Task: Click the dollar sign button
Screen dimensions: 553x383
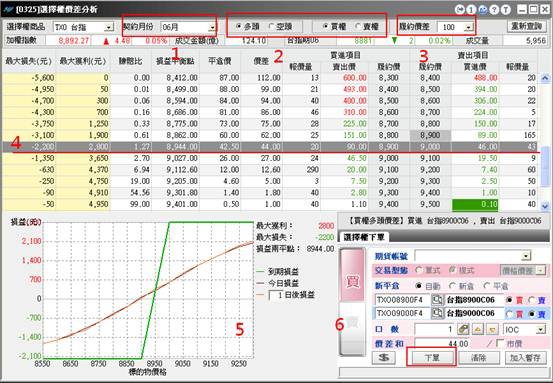Action: (x=384, y=358)
